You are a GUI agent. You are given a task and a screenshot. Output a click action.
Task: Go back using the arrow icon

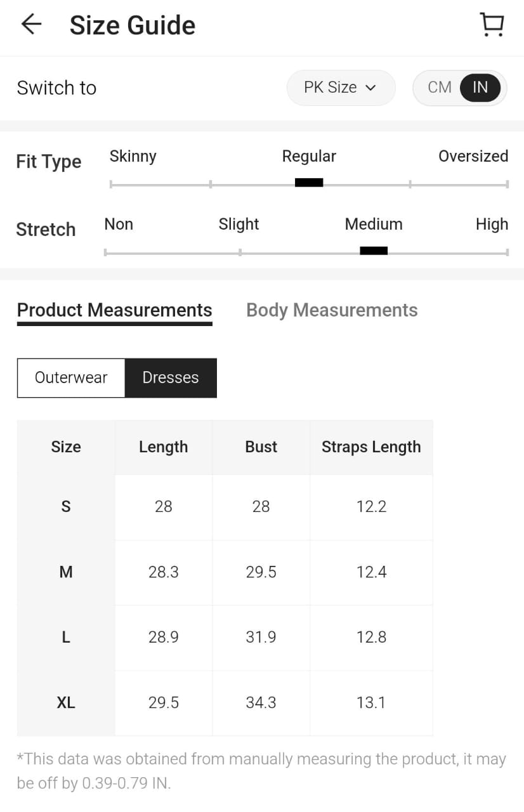click(31, 24)
